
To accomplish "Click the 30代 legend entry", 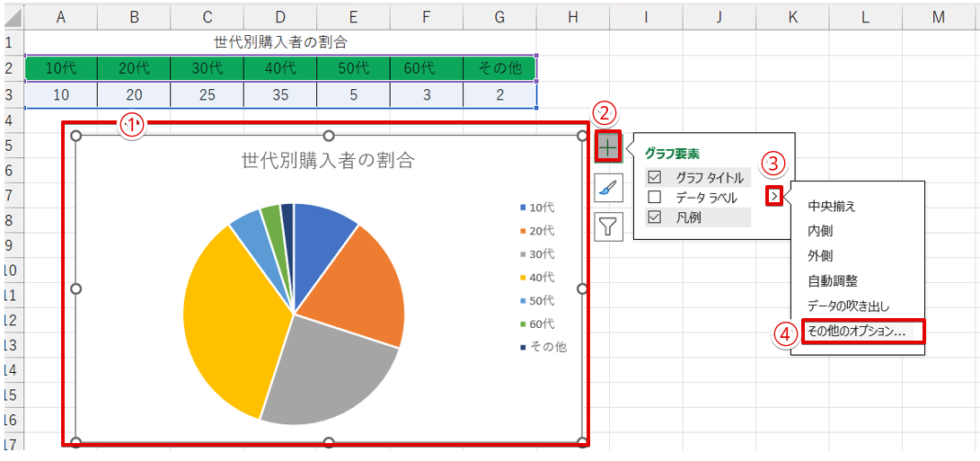I will (x=541, y=254).
